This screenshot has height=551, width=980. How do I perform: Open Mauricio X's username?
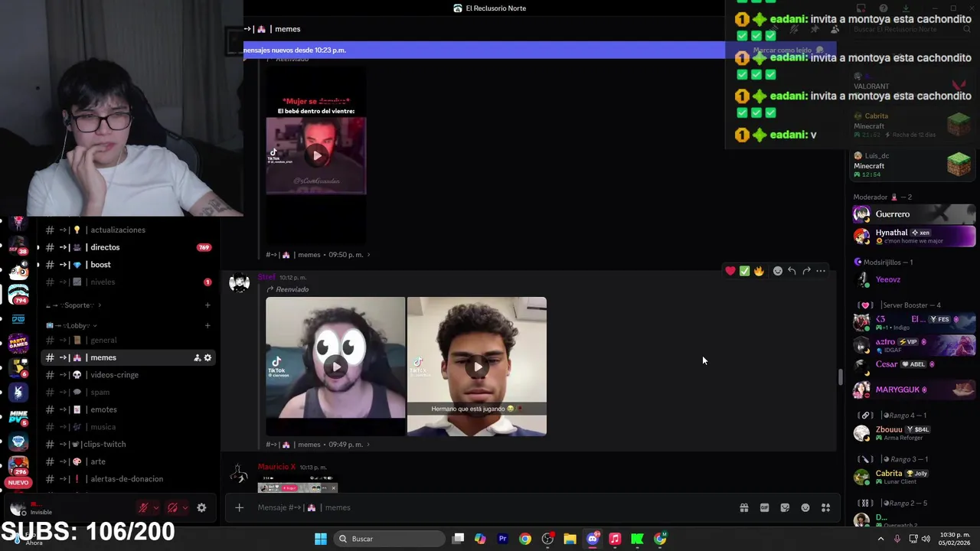point(276,467)
